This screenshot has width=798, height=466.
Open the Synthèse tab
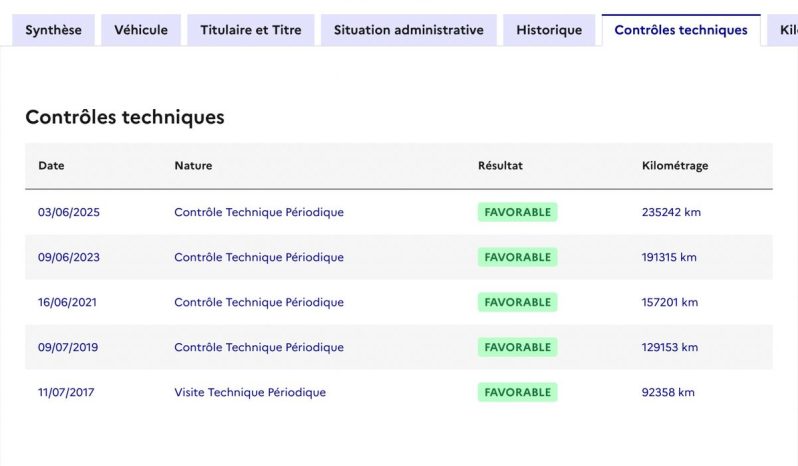tap(53, 30)
